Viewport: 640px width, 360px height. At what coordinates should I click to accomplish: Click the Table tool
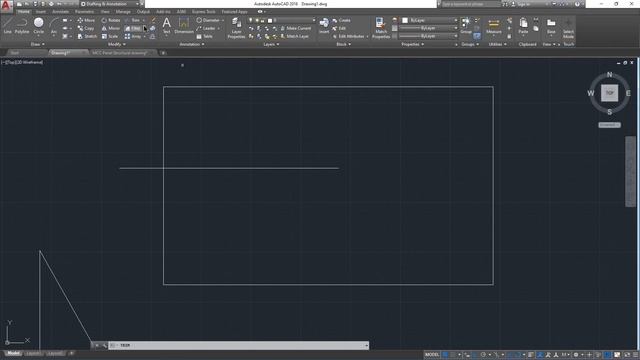(204, 36)
